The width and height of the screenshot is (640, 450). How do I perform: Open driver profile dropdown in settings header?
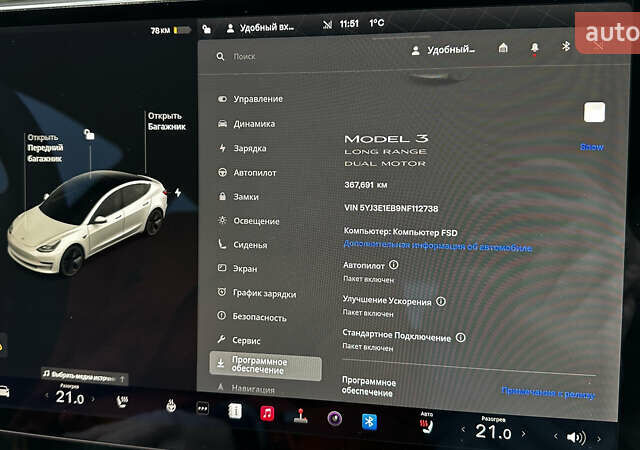tap(443, 50)
